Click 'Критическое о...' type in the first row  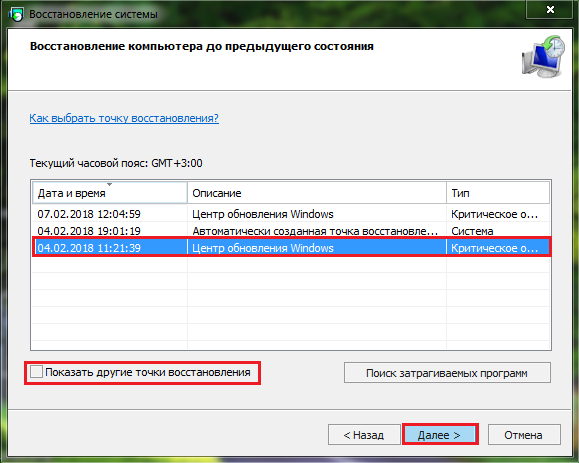(494, 214)
